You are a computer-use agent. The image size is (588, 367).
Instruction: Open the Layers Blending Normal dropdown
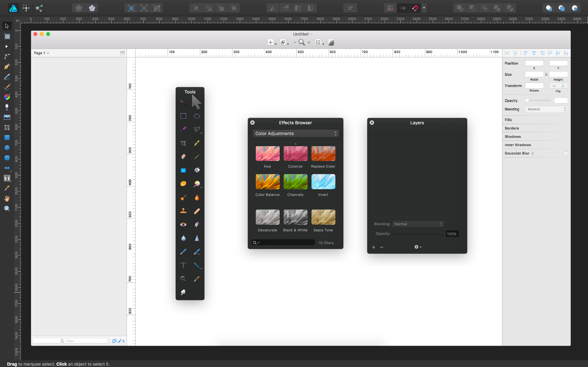point(418,224)
